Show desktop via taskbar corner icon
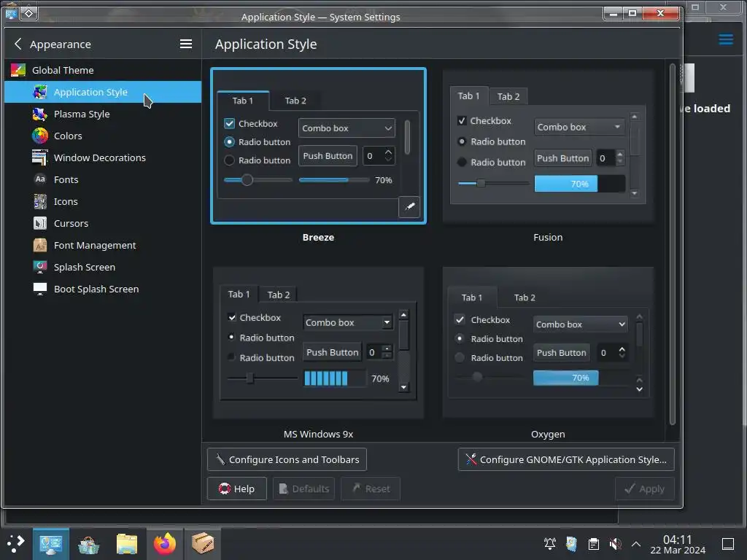This screenshot has width=747, height=560. point(728,543)
